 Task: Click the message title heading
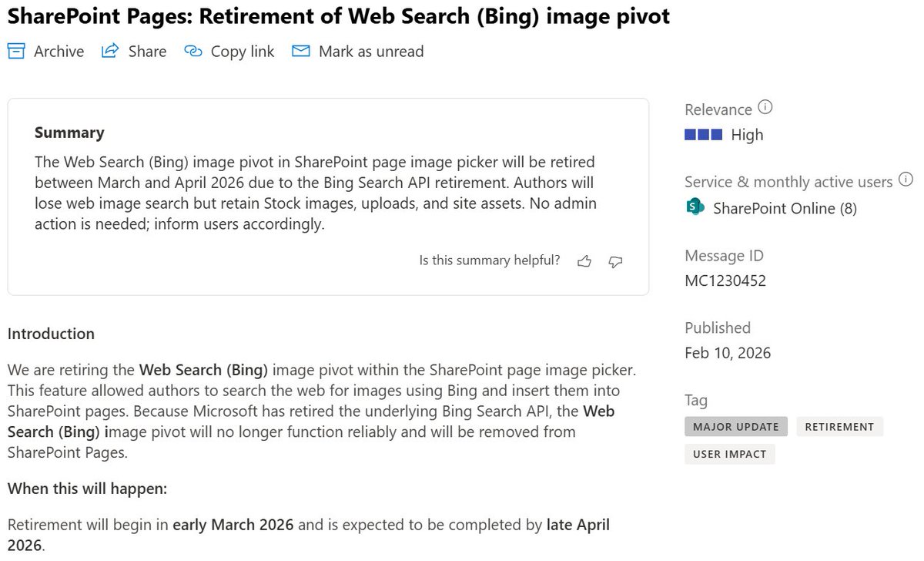click(338, 17)
